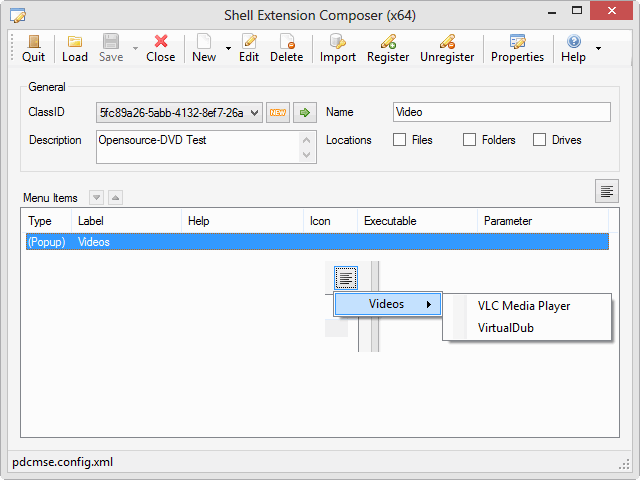640x480 pixels.
Task: Enable the Files location checkbox
Action: click(400, 140)
